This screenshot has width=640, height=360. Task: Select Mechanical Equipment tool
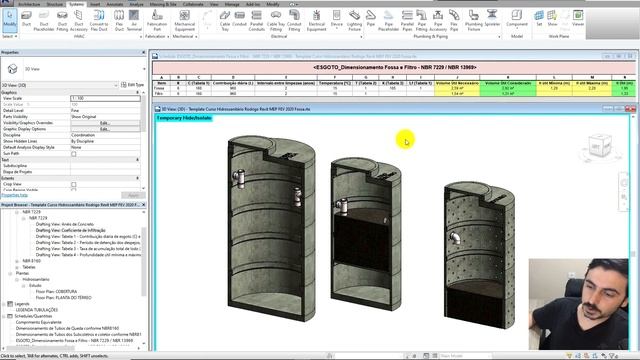[x=184, y=20]
